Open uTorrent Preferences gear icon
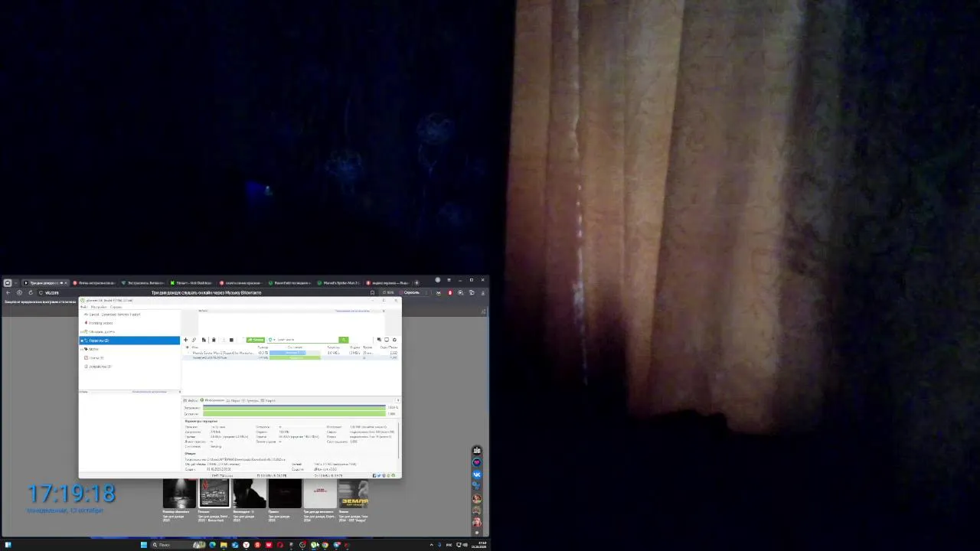This screenshot has height=551, width=980. point(395,340)
